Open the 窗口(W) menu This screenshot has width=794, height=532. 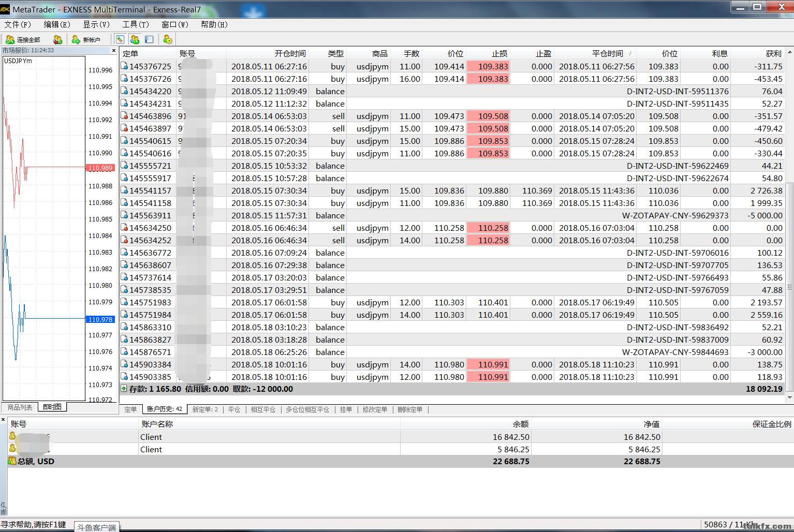point(175,24)
